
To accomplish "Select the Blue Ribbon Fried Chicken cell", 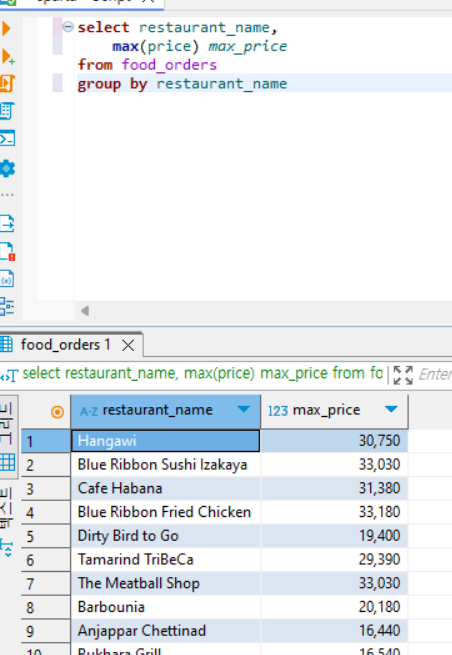I will tap(165, 512).
